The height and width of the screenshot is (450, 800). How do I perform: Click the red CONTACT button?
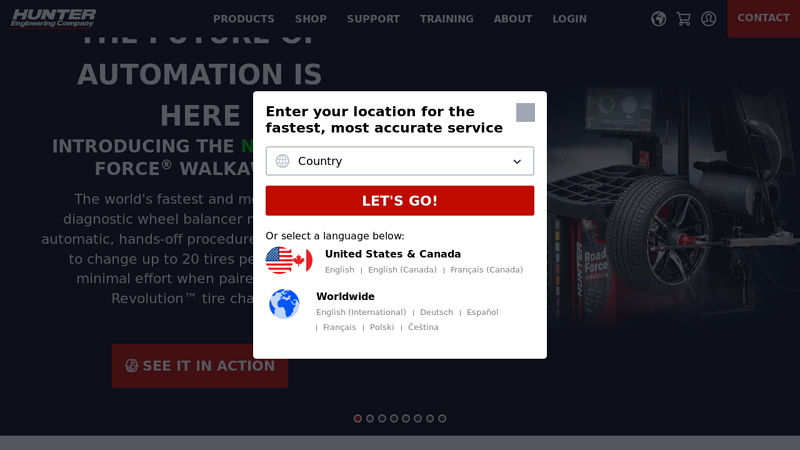763,18
